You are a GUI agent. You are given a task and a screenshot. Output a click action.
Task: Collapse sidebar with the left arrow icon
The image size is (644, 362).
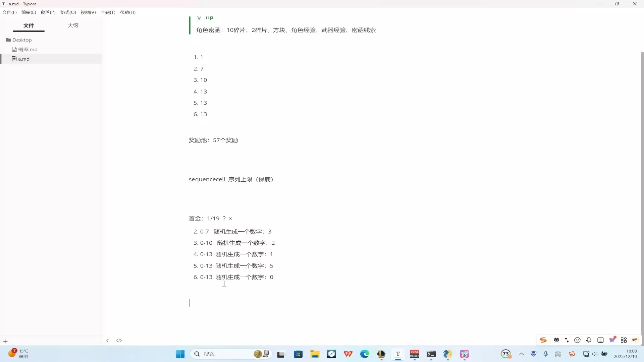click(x=108, y=341)
